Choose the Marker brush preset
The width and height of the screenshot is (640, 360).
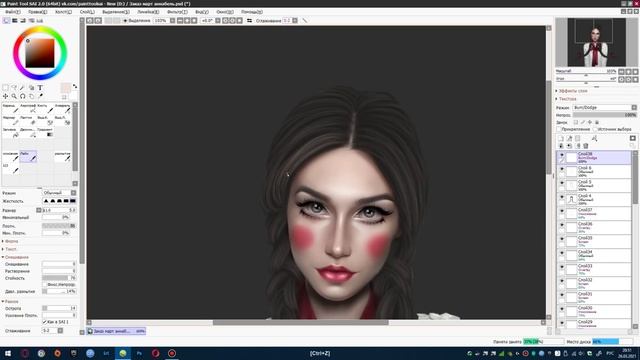pyautogui.click(x=10, y=120)
